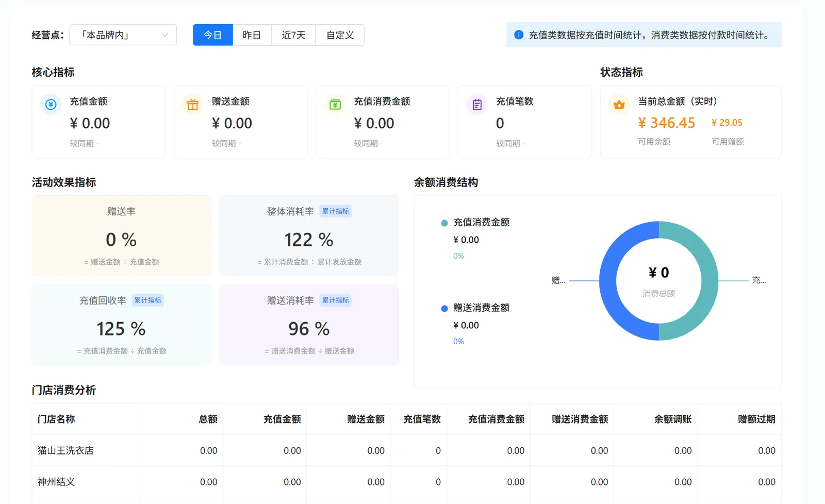825x504 pixels.
Task: Click the 赠... donut chart label
Action: click(558, 280)
